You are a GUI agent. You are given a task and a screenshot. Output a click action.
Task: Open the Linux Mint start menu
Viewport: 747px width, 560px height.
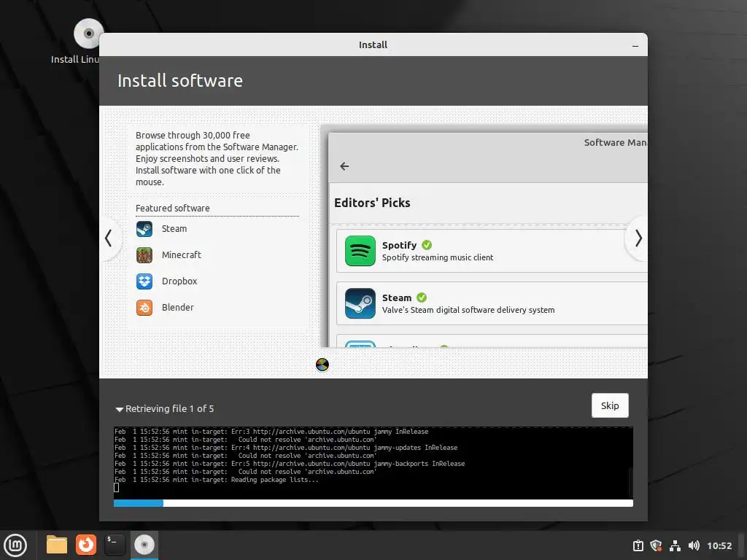pos(16,545)
